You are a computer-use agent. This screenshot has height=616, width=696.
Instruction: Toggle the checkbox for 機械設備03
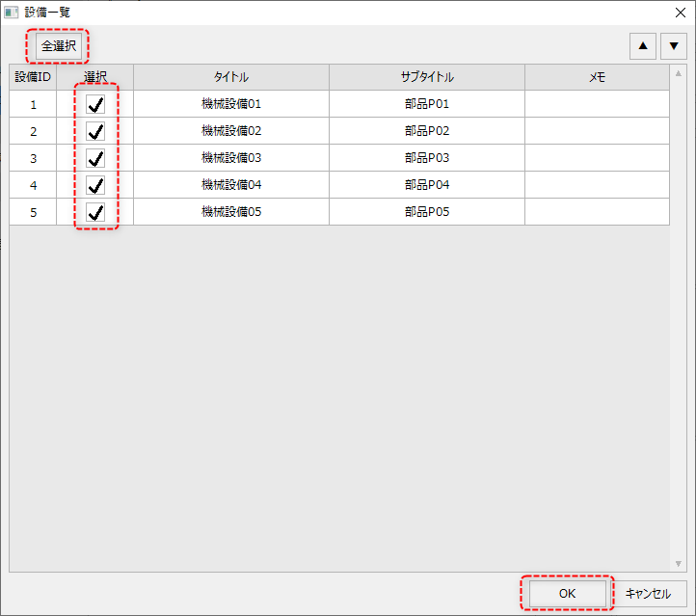click(95, 158)
